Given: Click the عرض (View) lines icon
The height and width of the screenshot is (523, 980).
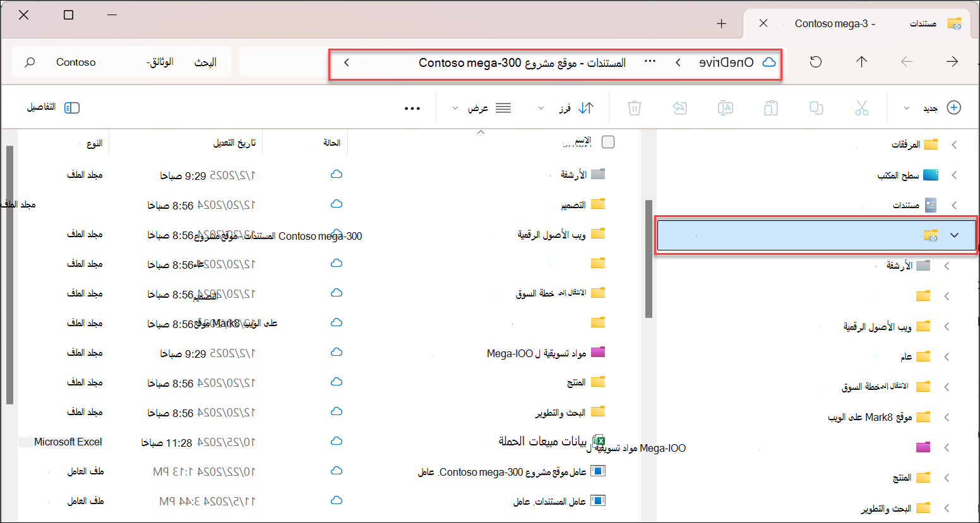Looking at the screenshot, I should pos(503,108).
